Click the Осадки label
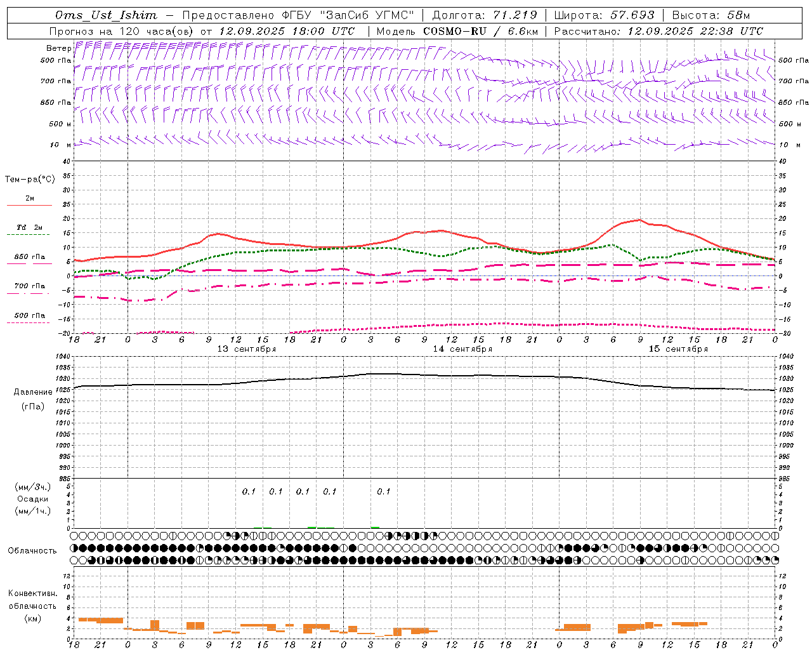Screen dimensions: 812x650 33,499
